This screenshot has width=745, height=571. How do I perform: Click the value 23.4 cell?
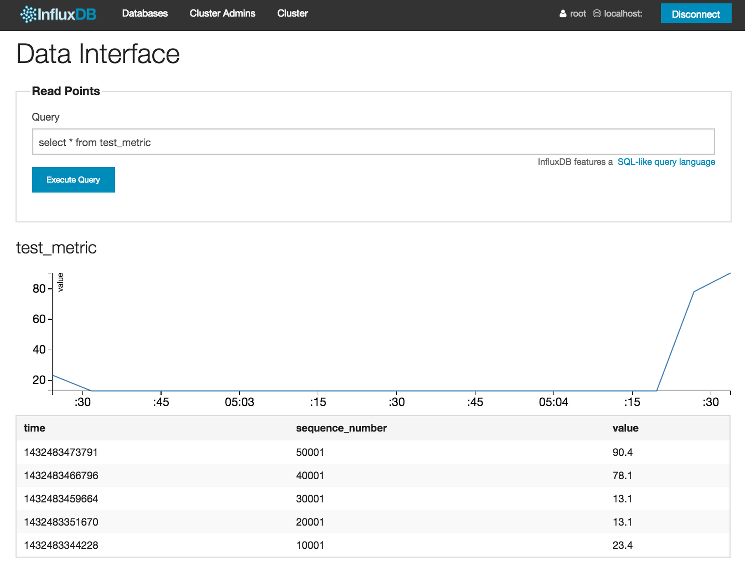(622, 545)
